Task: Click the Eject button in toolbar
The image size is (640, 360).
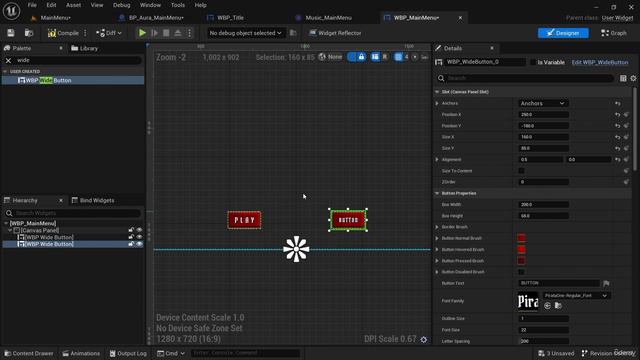Action: tap(178, 33)
